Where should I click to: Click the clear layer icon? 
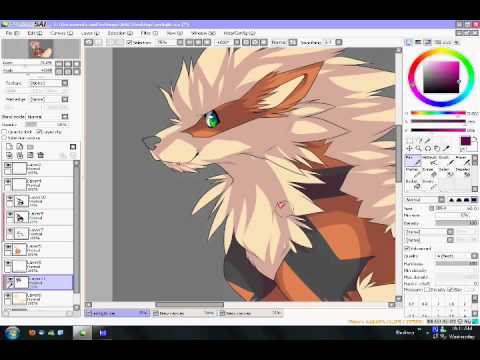(x=30, y=155)
